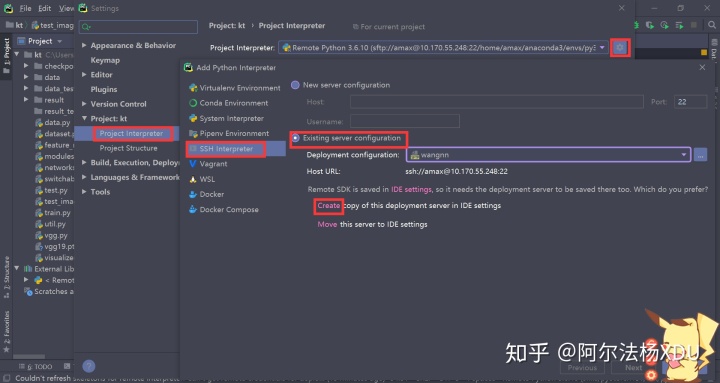Open vgg.py in project tree
Screen dimensions: 720x383
(52, 236)
